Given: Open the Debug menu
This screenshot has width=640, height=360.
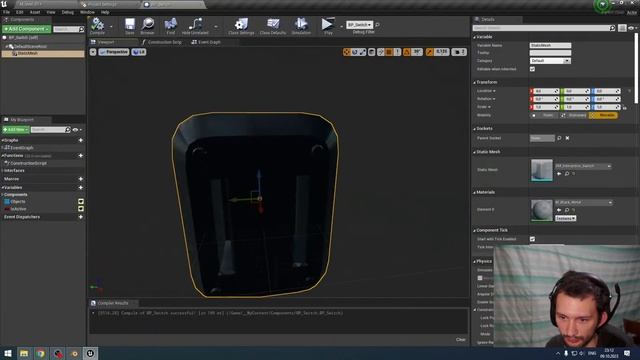Looking at the screenshot, I should tap(67, 12).
